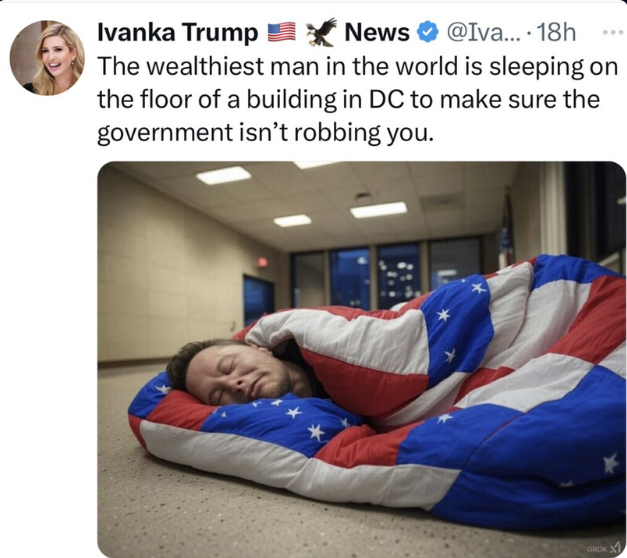
Task: Click the red exit sign in photo
Action: click(x=262, y=263)
